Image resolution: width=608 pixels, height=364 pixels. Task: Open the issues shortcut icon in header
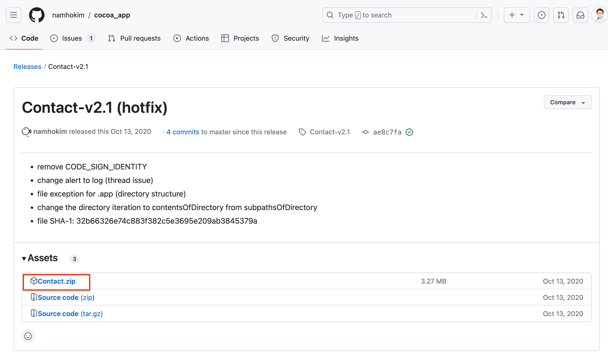pyautogui.click(x=541, y=15)
